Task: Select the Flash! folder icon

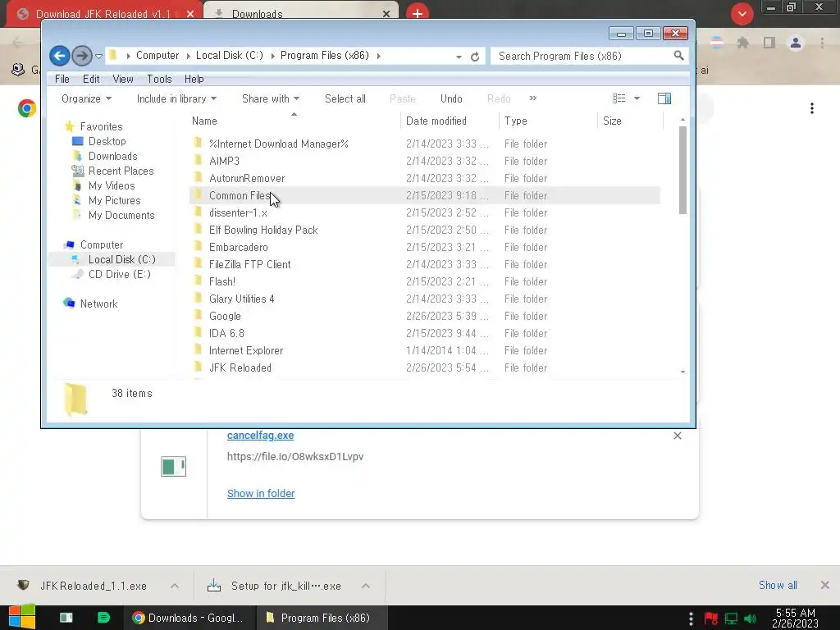Action: [x=199, y=281]
